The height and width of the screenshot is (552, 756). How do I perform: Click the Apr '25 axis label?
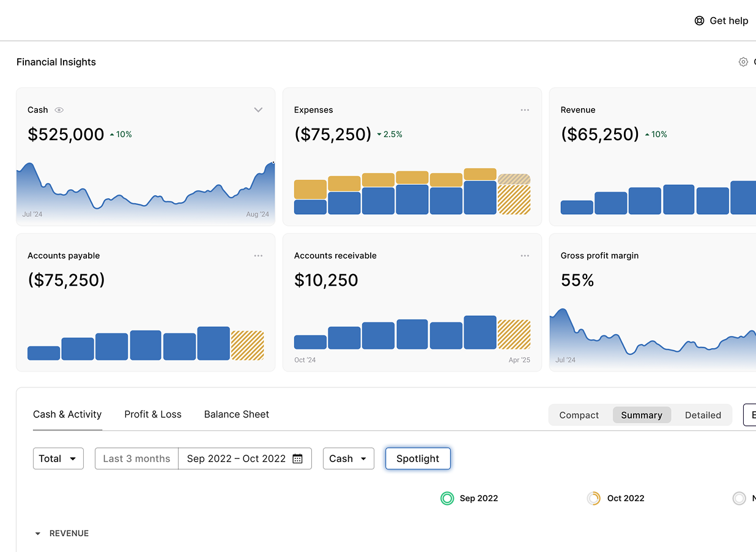coord(519,360)
